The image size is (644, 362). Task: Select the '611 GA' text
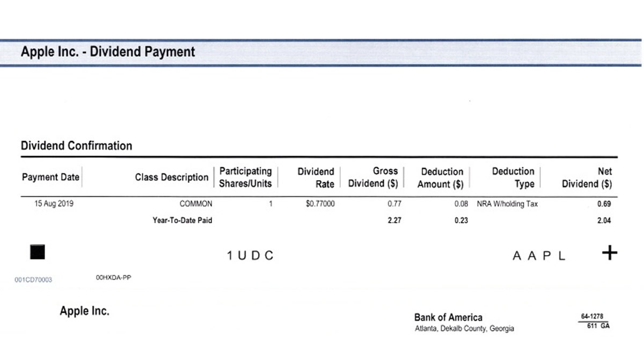(x=598, y=326)
